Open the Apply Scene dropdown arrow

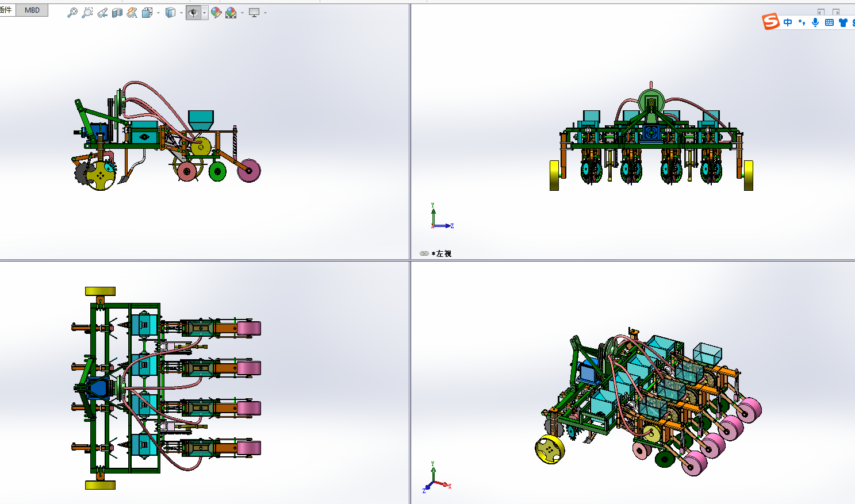pos(242,13)
